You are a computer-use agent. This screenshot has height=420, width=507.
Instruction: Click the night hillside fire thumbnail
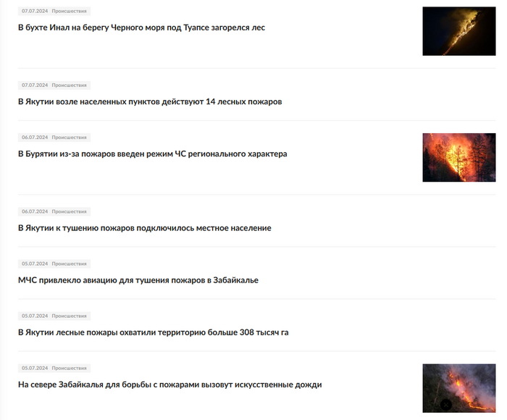point(458,31)
